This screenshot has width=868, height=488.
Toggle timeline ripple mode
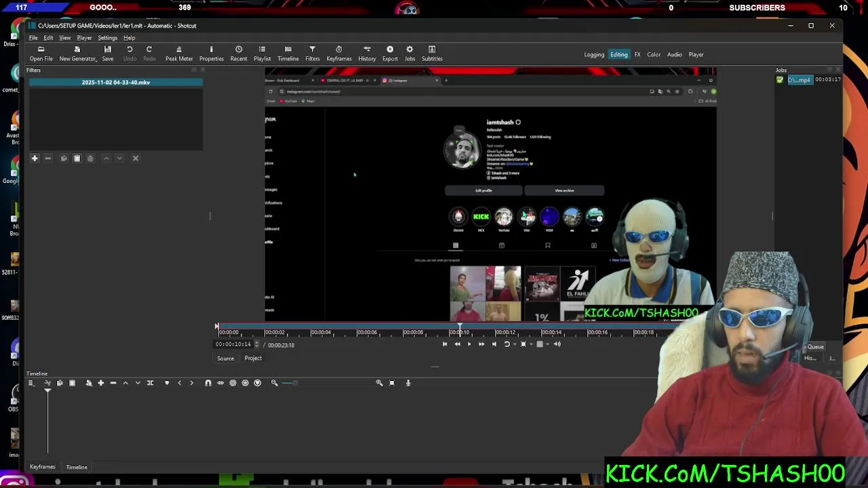click(x=233, y=383)
